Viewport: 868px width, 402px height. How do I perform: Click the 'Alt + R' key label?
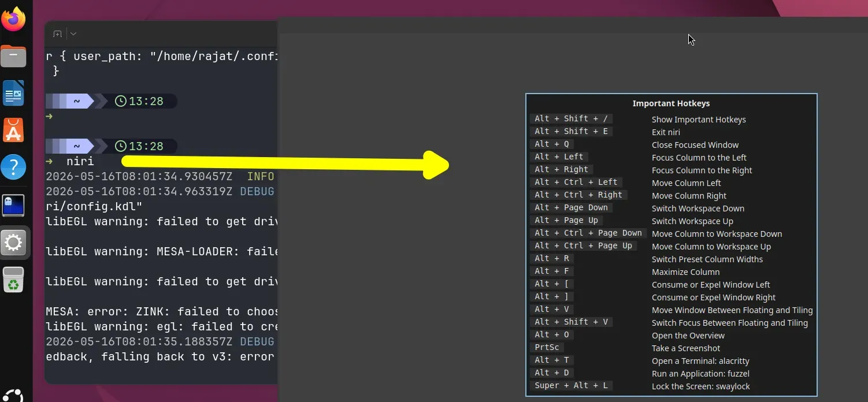[x=551, y=258]
